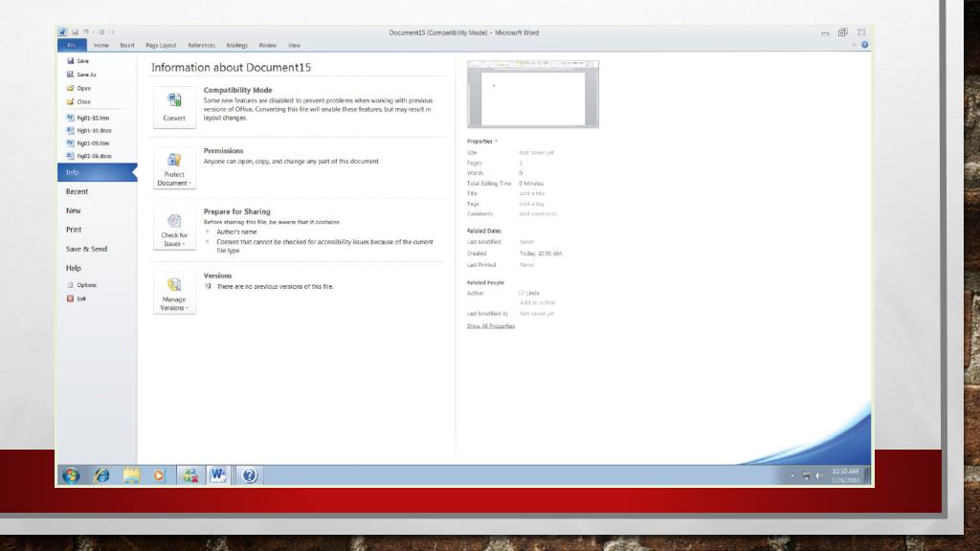Screen dimensions: 980x551
Task: Click the network tray icon
Action: (806, 476)
